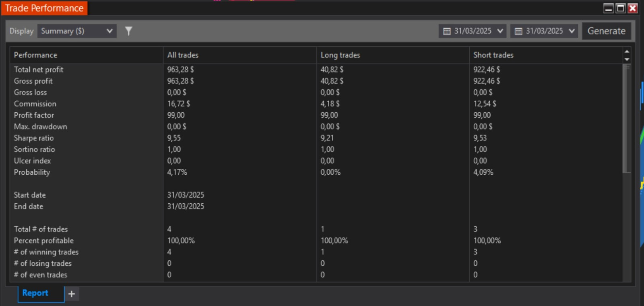644x306 pixels.
Task: Click the vertical scrollbar thumb
Action: [x=627, y=119]
